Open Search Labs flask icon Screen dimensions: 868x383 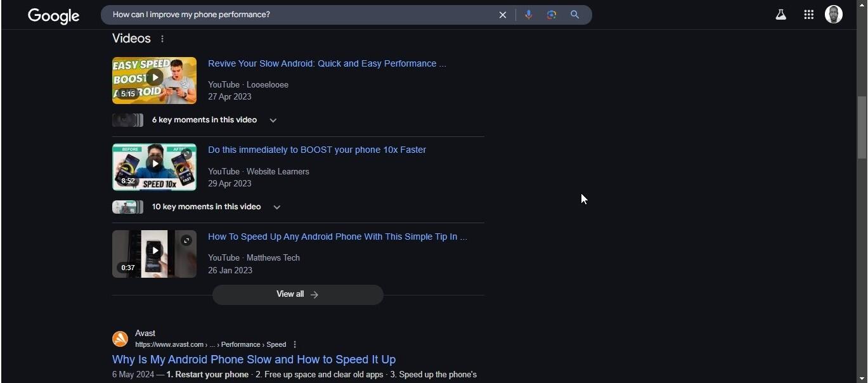pyautogui.click(x=781, y=15)
